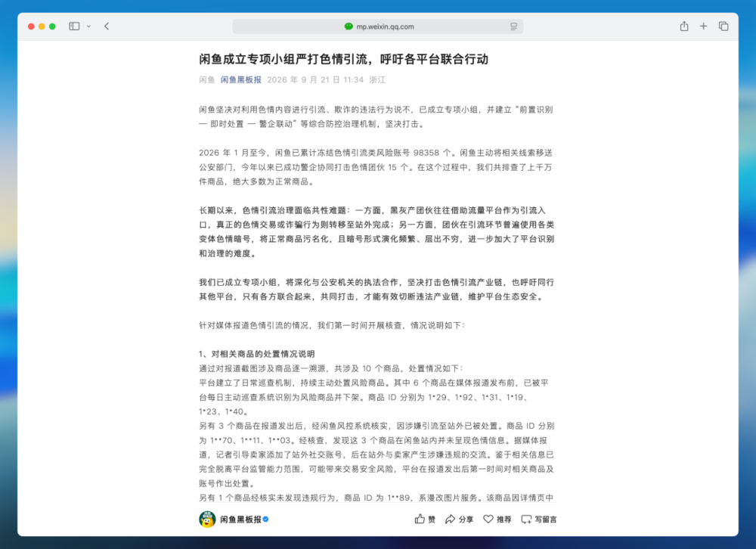This screenshot has height=549, width=756.
Task: Click the 浙江 location label
Action: [x=377, y=79]
